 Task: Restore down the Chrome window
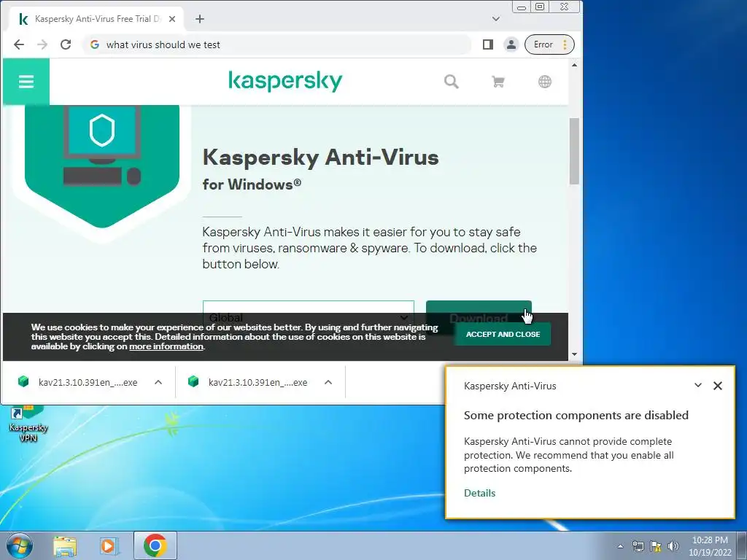coord(540,7)
